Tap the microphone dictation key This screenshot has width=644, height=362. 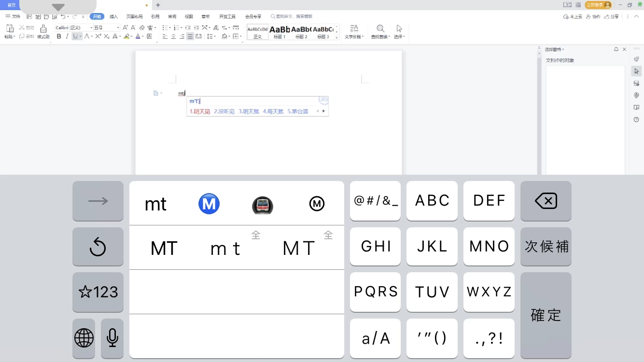[x=112, y=338]
